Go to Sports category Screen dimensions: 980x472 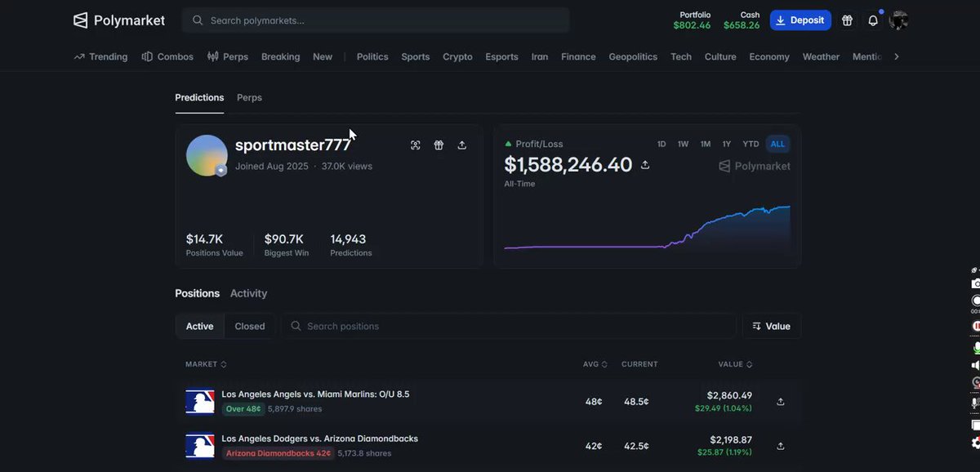(416, 57)
